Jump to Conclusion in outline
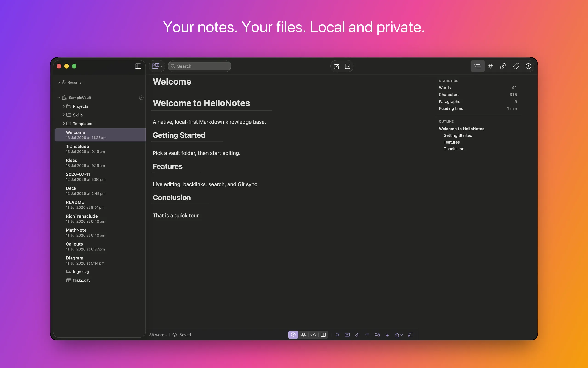Image resolution: width=588 pixels, height=368 pixels. [454, 149]
